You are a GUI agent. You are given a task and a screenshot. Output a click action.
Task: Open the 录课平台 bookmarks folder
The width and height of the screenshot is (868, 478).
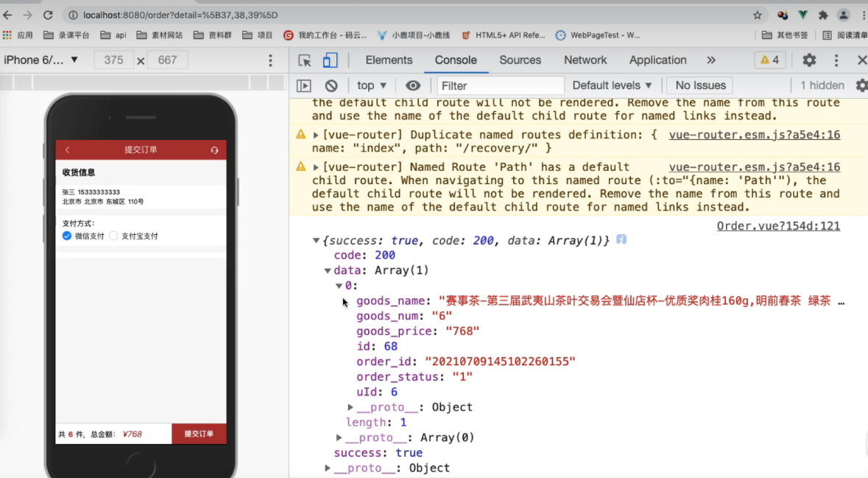pos(66,35)
